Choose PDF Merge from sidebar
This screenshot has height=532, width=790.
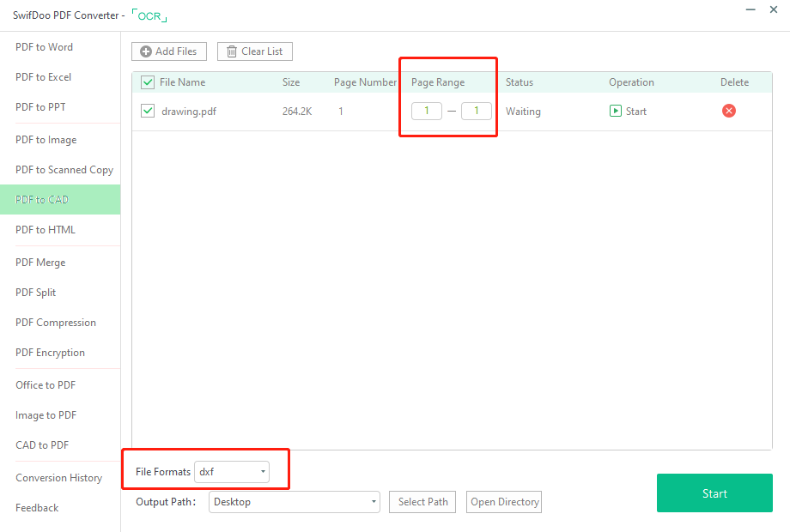coord(40,263)
